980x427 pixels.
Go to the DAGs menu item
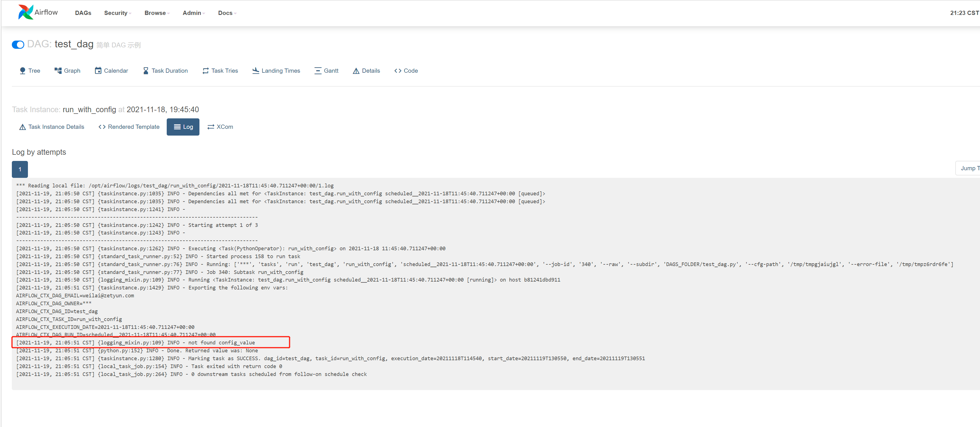tap(83, 13)
